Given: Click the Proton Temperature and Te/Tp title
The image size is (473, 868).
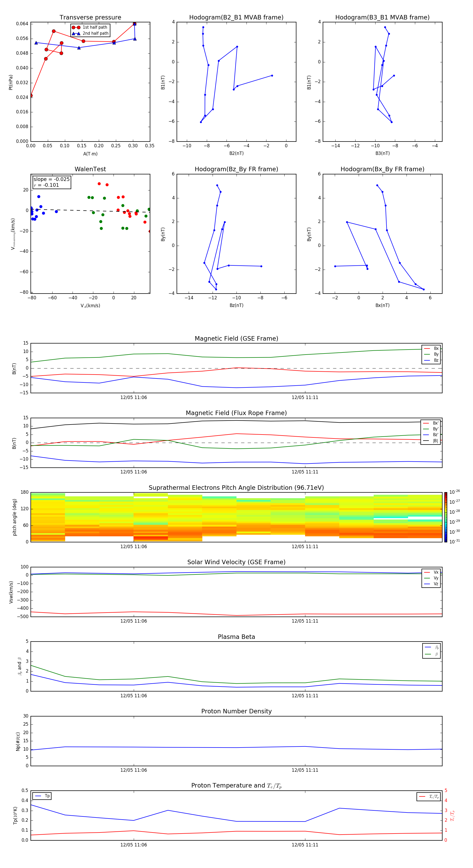Looking at the screenshot, I should tap(236, 786).
